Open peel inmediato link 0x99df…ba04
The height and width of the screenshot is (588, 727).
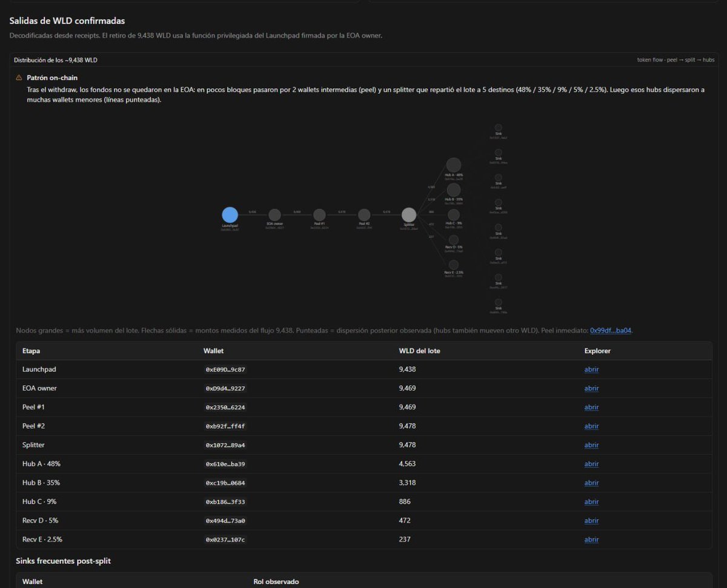pos(611,331)
